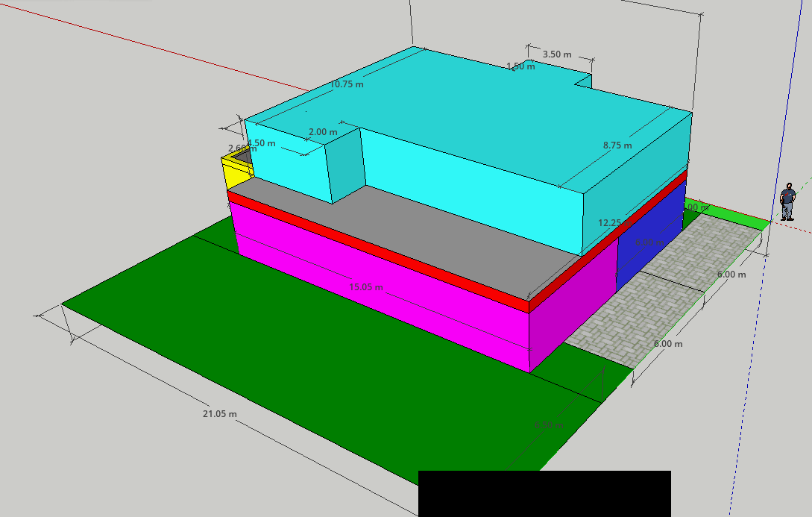Image resolution: width=812 pixels, height=517 pixels.
Task: Select the 1.50 m dimension label
Action: (x=520, y=66)
